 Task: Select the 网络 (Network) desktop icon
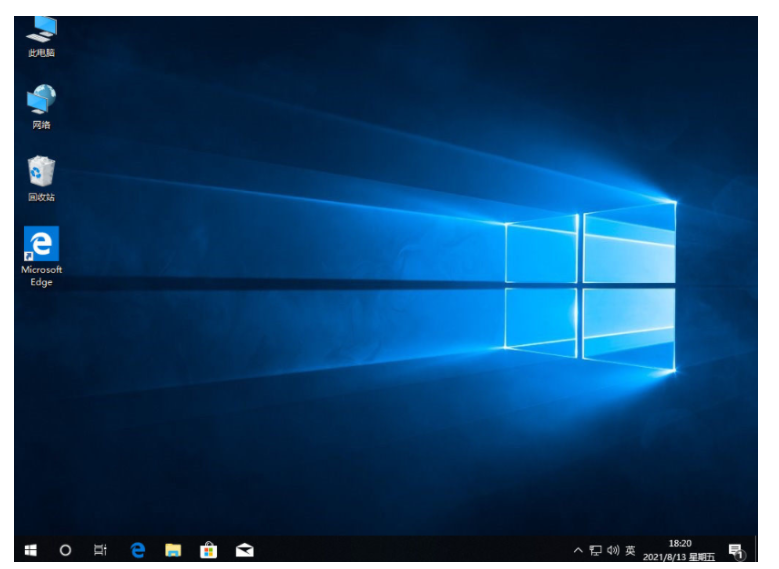41,105
